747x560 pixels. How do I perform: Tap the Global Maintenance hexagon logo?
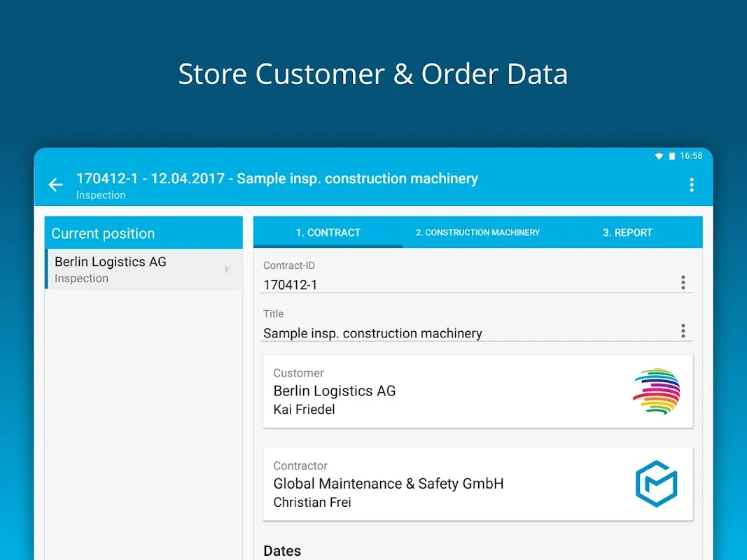pos(656,484)
